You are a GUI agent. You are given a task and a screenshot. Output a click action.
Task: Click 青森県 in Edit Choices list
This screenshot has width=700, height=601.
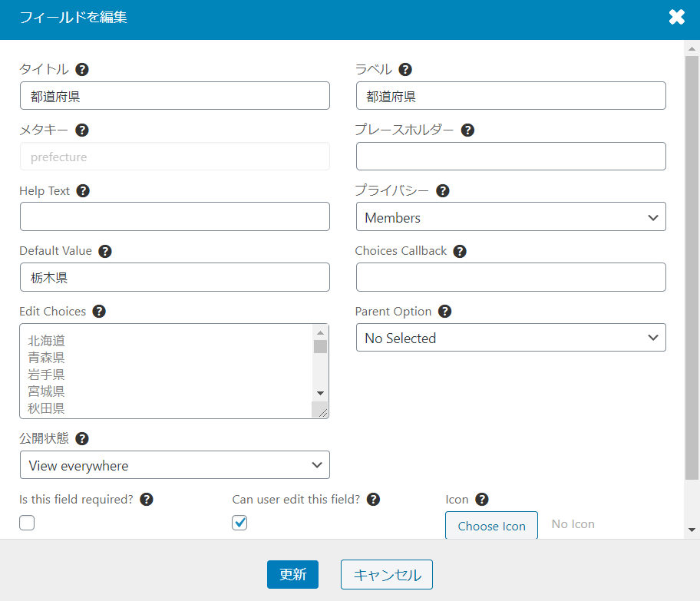click(x=46, y=358)
